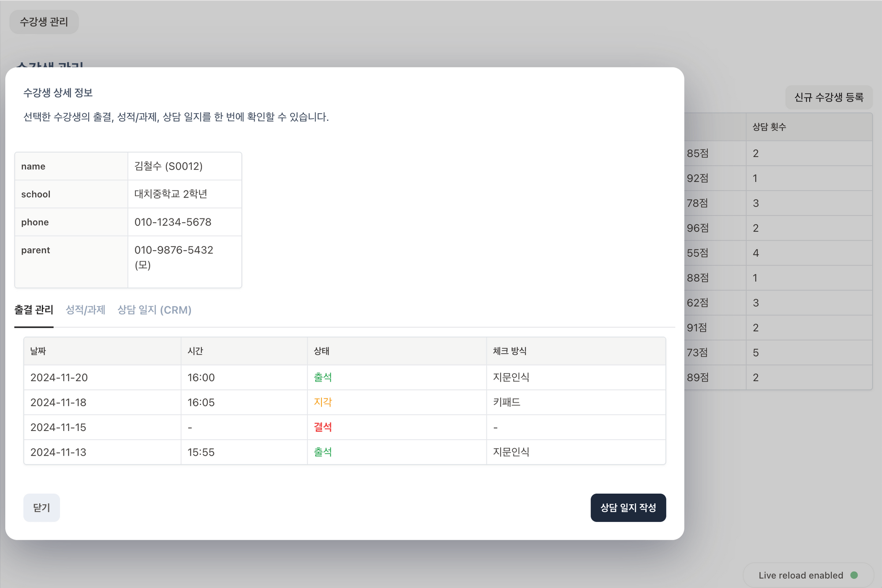
Task: Select the 2024-11-20 attendance row
Action: click(x=59, y=378)
